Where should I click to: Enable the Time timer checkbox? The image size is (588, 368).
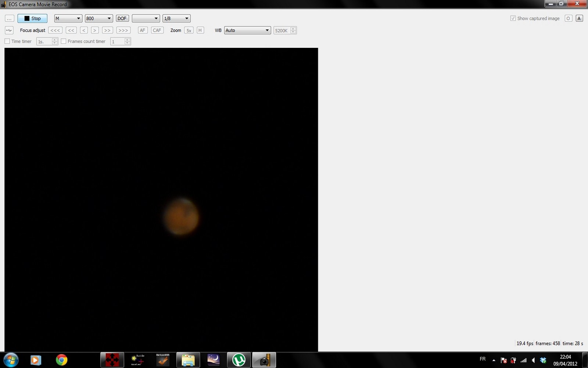point(7,41)
